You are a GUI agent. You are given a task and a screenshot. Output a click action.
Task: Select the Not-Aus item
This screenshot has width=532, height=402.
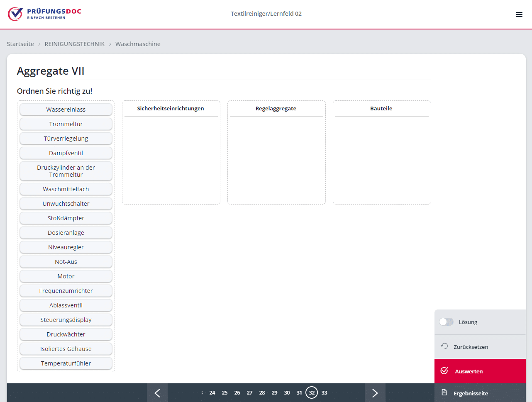click(66, 262)
